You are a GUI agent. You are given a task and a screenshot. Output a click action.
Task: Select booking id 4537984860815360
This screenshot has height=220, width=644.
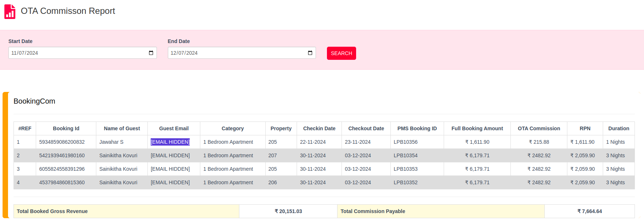point(62,182)
